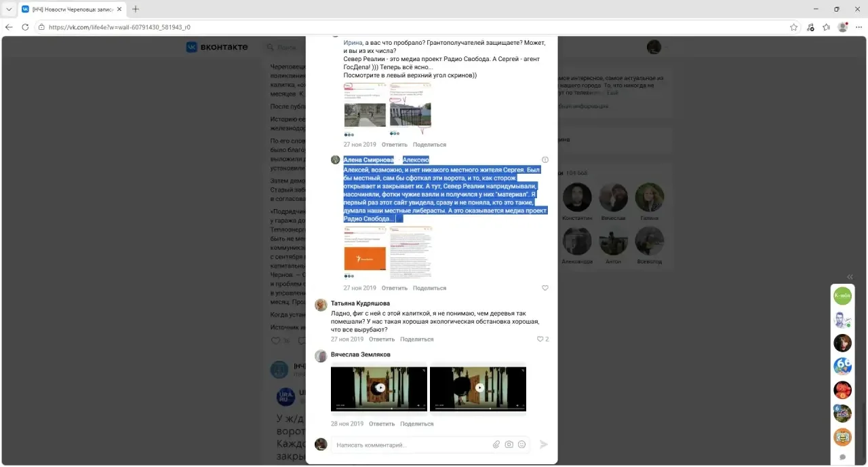Click the Вячеслав Земляков author name
This screenshot has width=868, height=467.
coord(361,354)
